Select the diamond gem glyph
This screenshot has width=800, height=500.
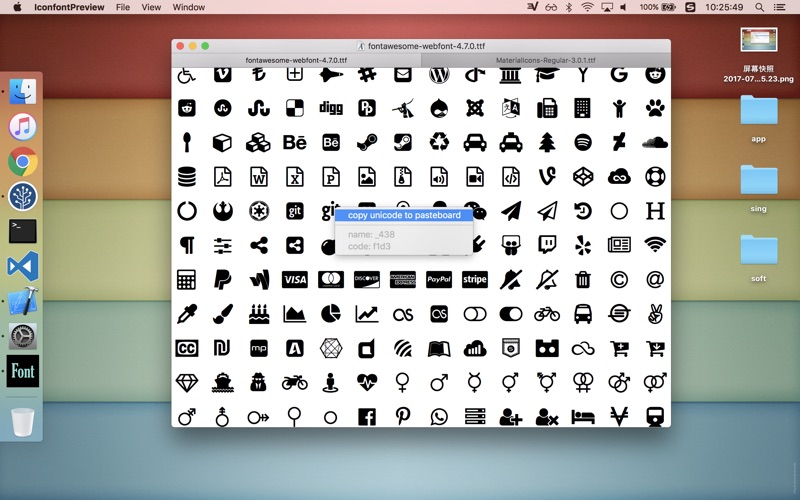pyautogui.click(x=187, y=383)
